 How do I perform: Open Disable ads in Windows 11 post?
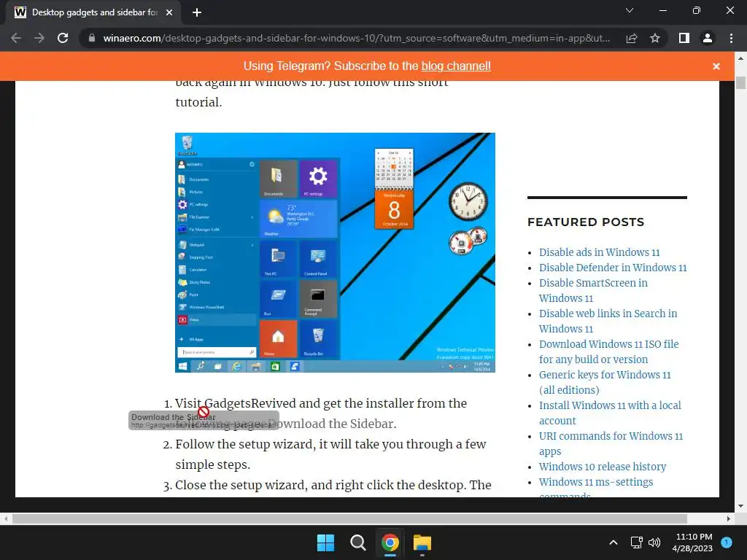(x=600, y=252)
